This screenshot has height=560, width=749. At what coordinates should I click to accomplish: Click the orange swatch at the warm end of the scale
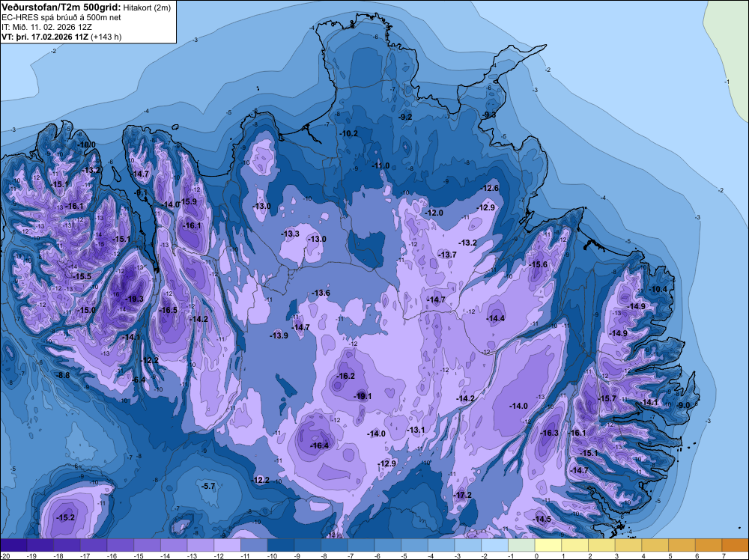tap(735, 545)
